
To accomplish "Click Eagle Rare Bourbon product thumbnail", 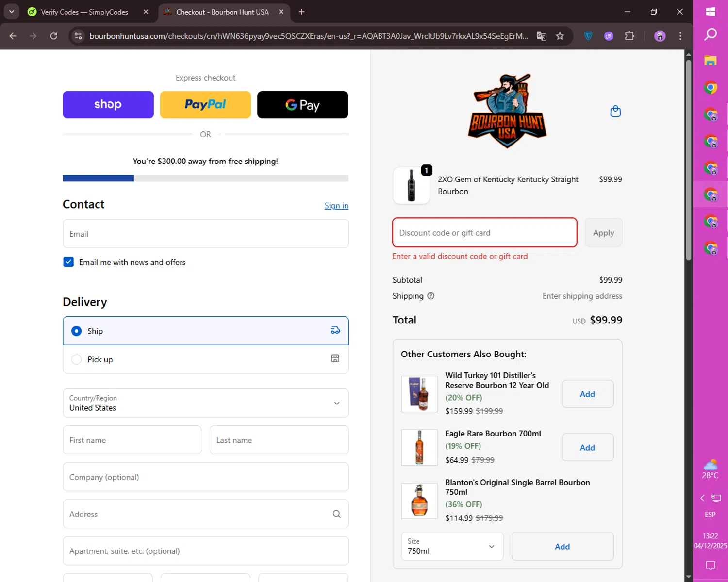I will pos(419,447).
